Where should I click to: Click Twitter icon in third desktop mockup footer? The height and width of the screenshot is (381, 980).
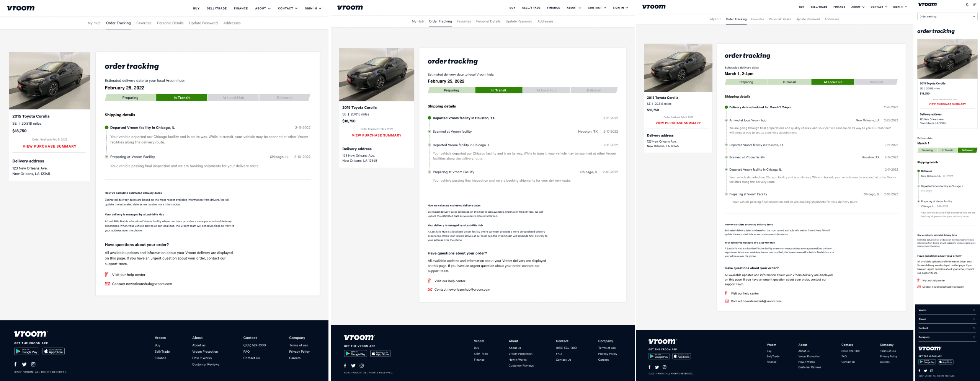pyautogui.click(x=657, y=367)
